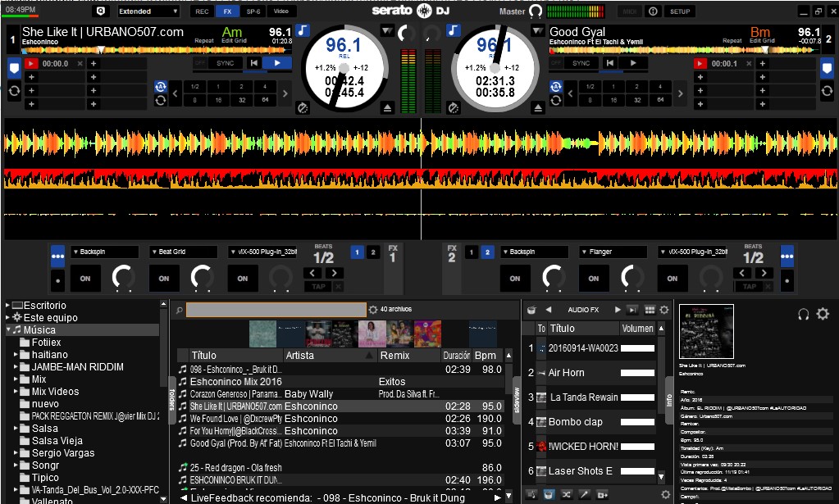Enable auto loop icon on deck 1
839x504 pixels.
point(160,87)
